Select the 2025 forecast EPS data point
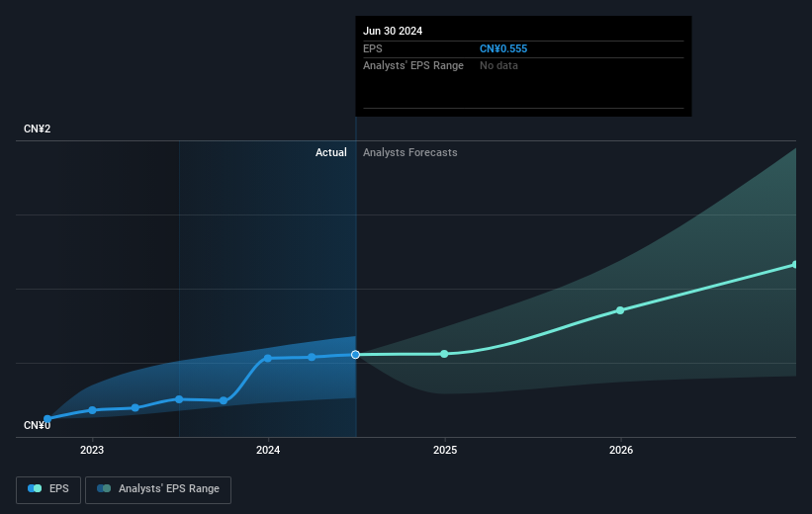 click(444, 354)
